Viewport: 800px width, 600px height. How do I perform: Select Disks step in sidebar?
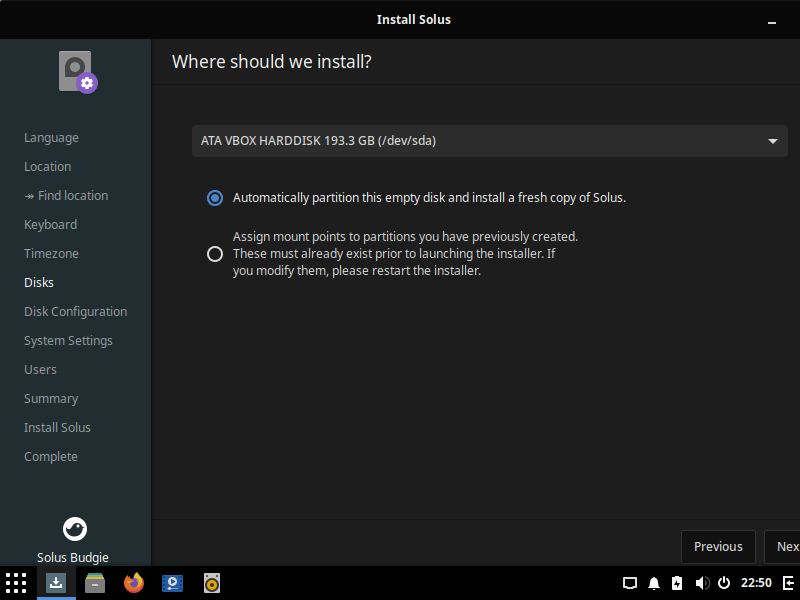click(x=39, y=283)
